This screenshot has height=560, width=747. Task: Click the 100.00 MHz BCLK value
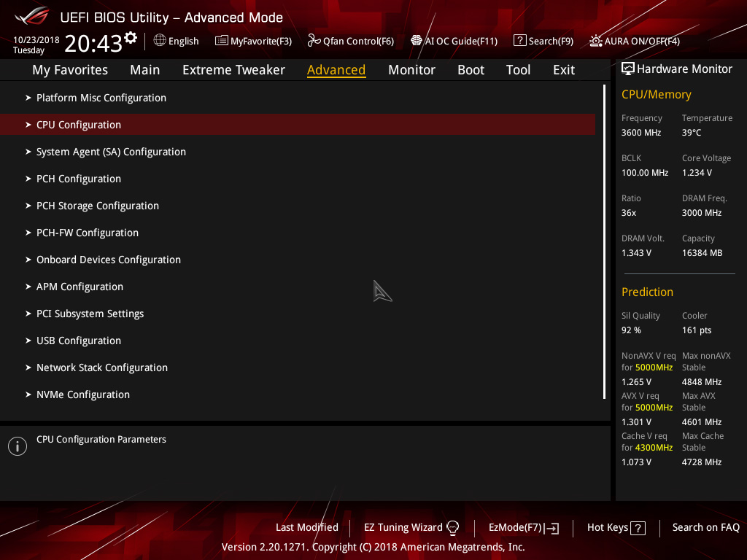coord(645,173)
